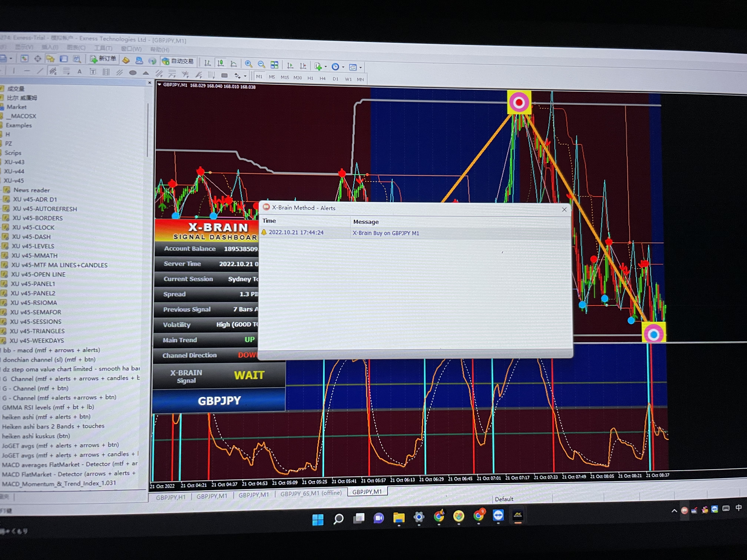Click the Navigator panel vertical scrollbar

click(148, 130)
